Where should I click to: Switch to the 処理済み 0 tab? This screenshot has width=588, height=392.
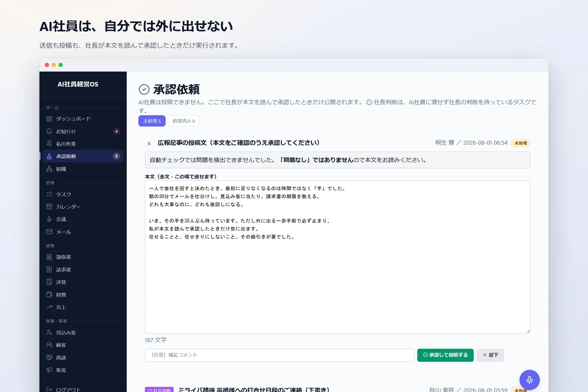(x=184, y=121)
